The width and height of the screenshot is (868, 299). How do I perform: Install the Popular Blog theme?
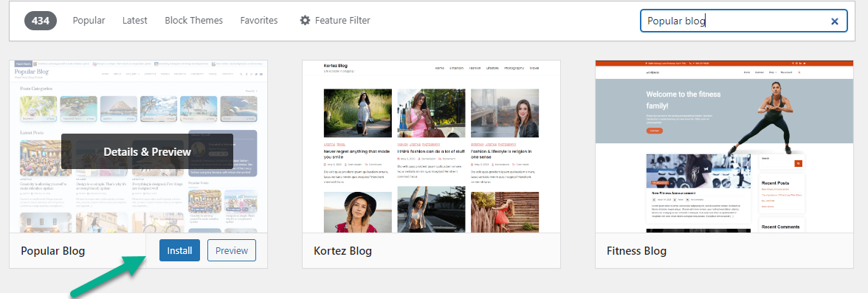pos(179,250)
